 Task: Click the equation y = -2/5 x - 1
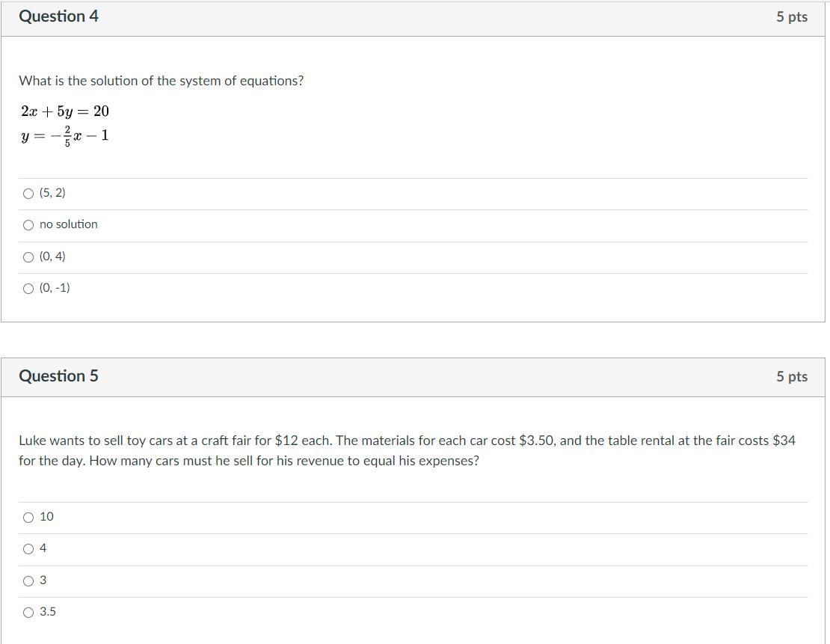click(x=65, y=136)
